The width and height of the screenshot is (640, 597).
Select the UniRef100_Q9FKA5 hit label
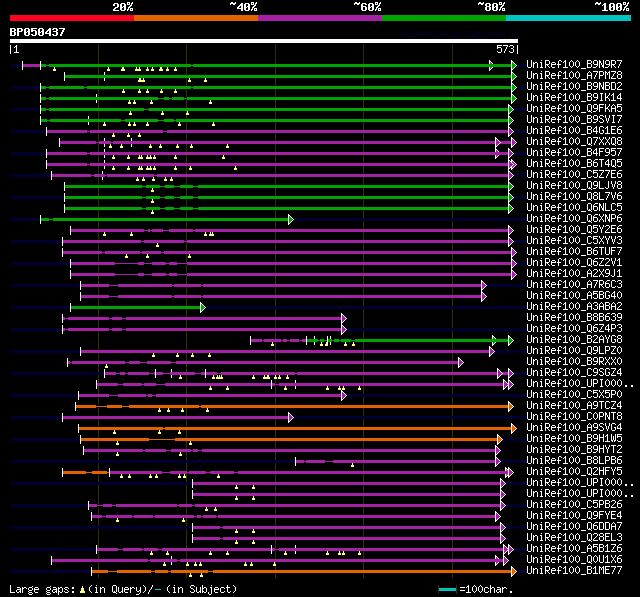(x=574, y=108)
